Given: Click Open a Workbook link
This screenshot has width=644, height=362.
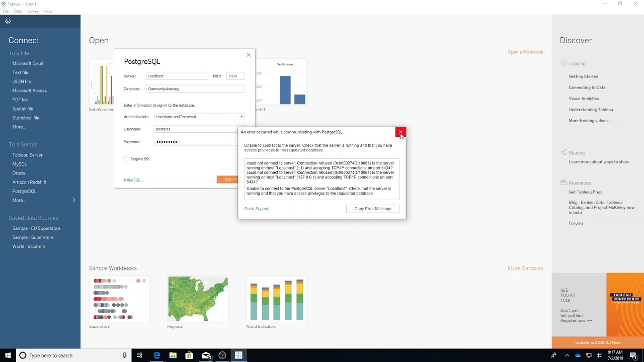Looking at the screenshot, I should pos(525,52).
